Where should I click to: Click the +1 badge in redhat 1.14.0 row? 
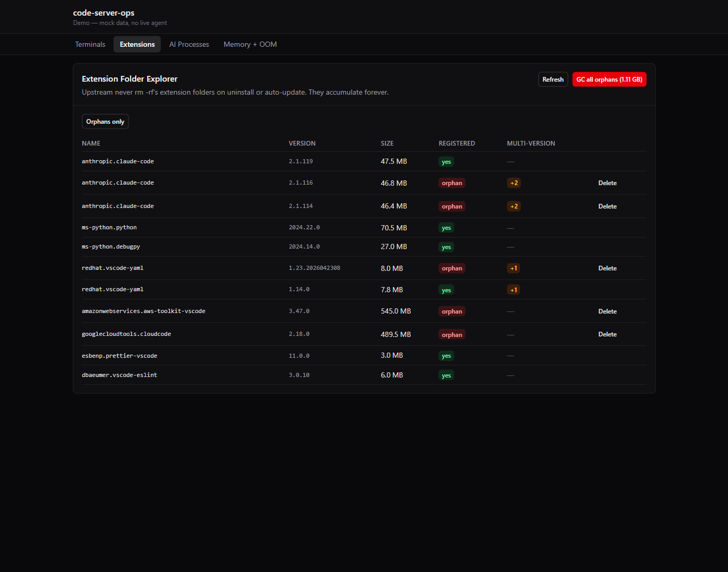tap(513, 290)
